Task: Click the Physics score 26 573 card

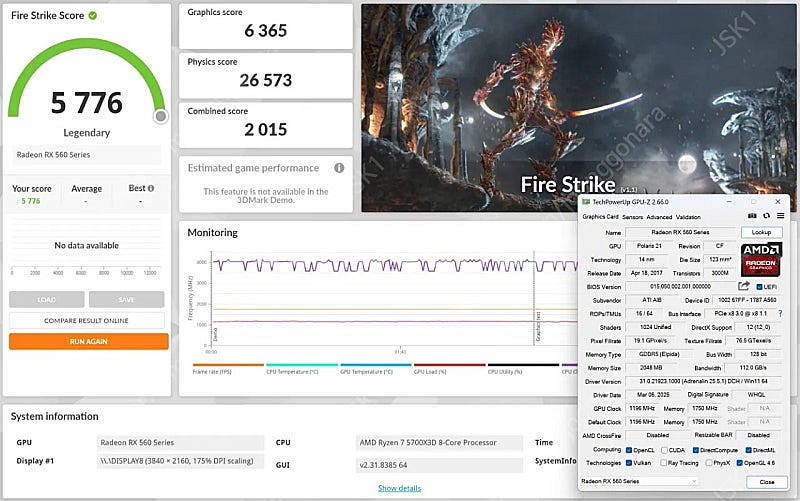Action: (x=266, y=76)
